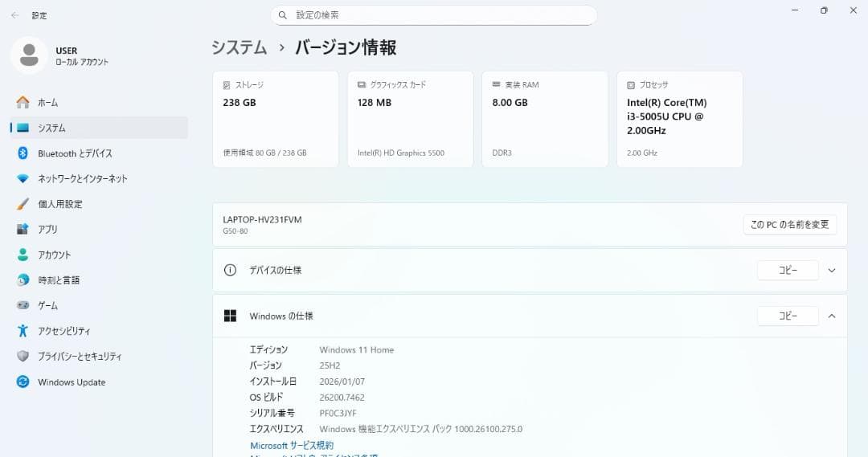Click the shield icon for privacy and security
This screenshot has height=457, width=868.
coord(23,357)
